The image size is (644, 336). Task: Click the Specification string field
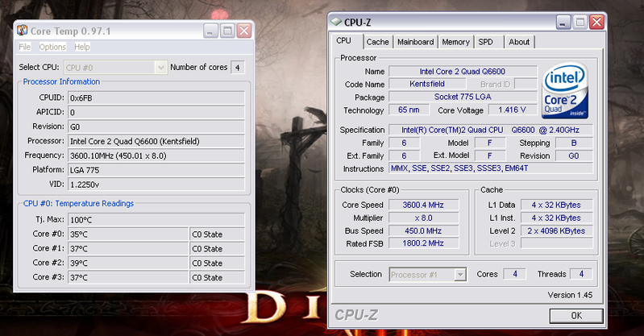click(x=491, y=130)
